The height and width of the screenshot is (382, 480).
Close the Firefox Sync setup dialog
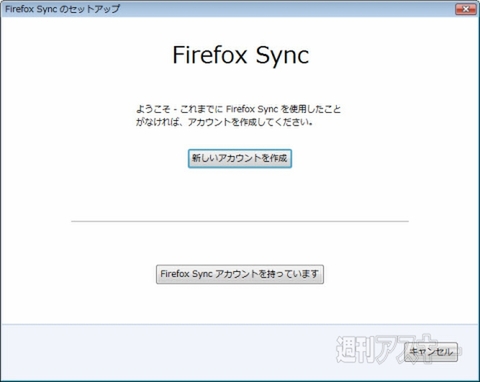(466, 9)
